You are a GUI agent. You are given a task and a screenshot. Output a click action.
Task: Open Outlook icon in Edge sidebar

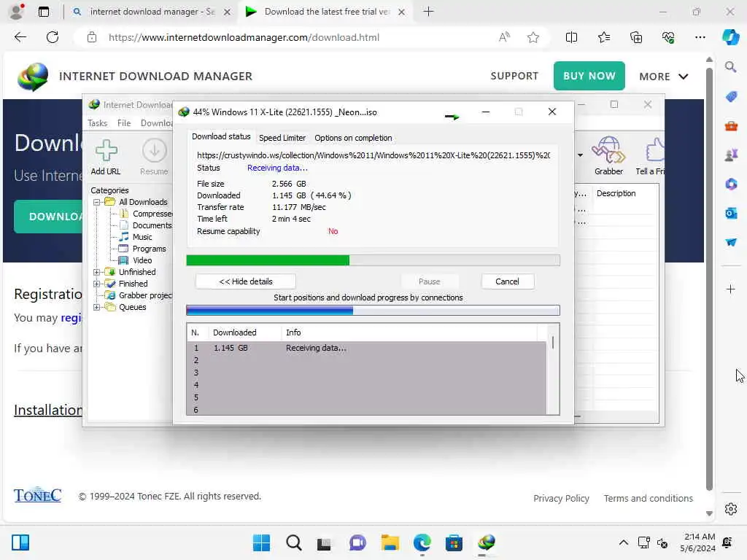(x=731, y=213)
